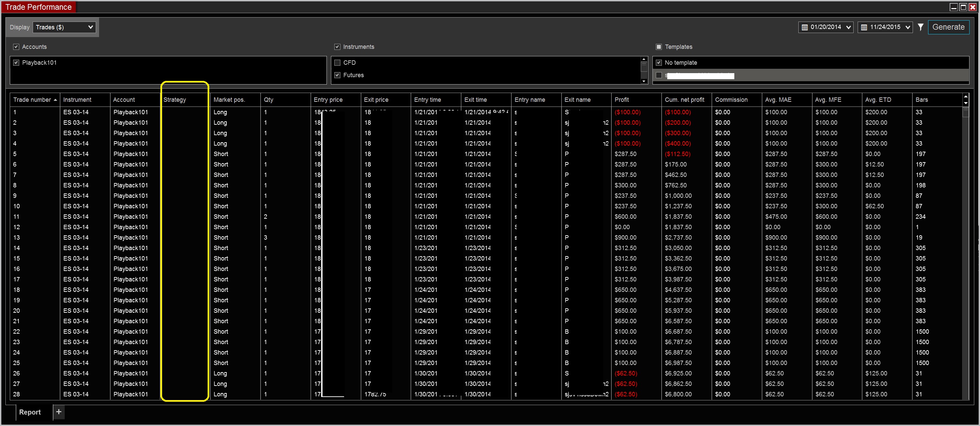The height and width of the screenshot is (426, 980).
Task: Uncheck the Futures instrument checkbox
Action: click(x=337, y=75)
